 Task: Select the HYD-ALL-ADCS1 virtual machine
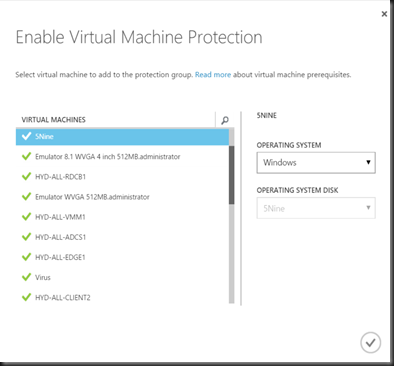122,237
